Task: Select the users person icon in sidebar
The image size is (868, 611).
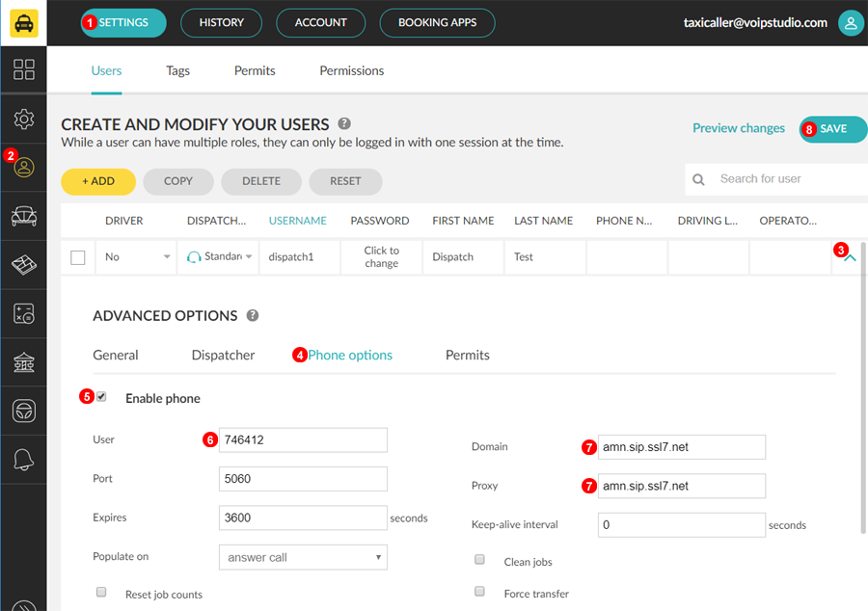Action: point(24,167)
